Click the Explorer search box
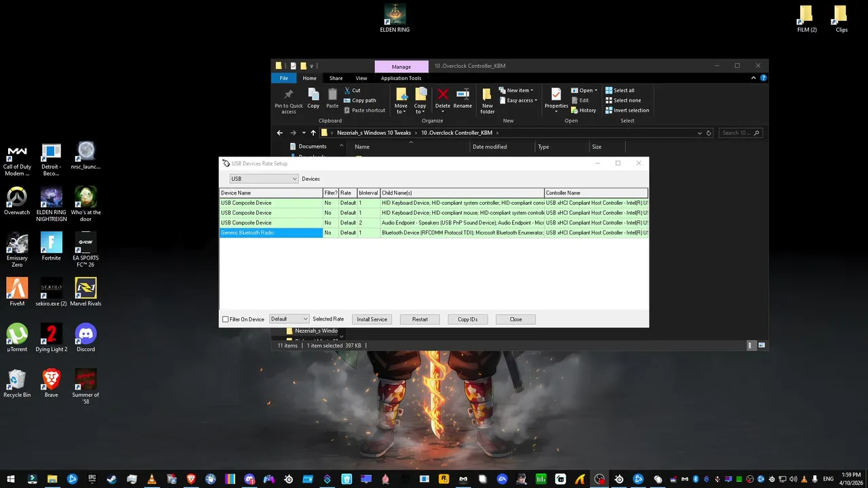Screen dimensions: 868x488 point(741,133)
